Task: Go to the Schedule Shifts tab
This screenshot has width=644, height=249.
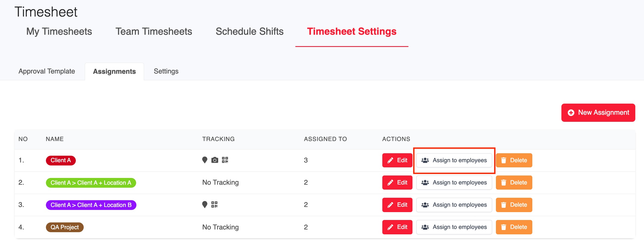Action: pos(249,31)
